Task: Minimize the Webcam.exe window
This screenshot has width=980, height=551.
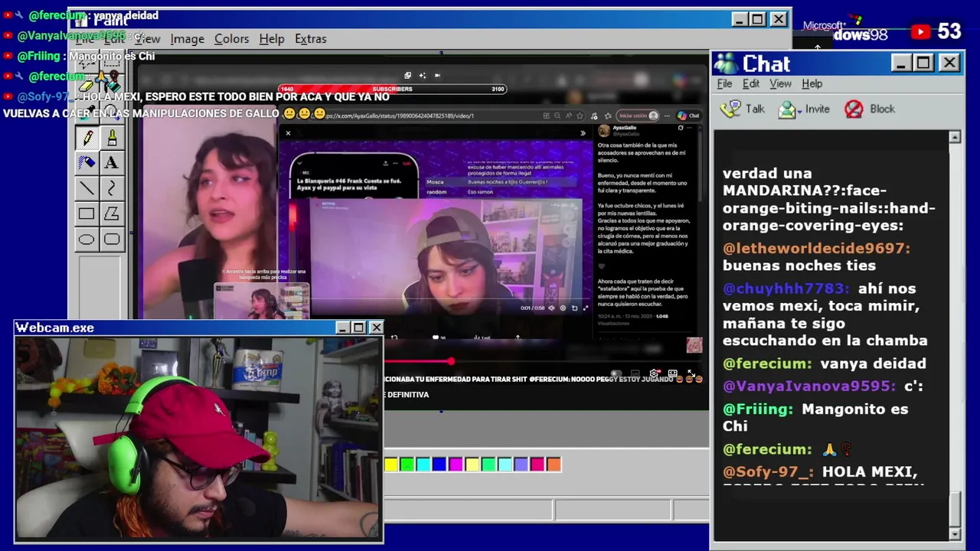Action: point(342,328)
